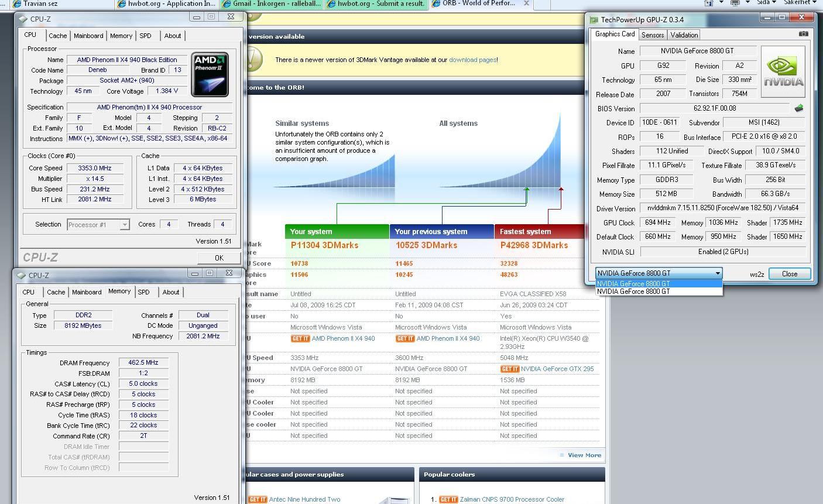Viewport: 823px width, 504px height.
Task: Click GET IT badge next to GeForce GTX 295
Action: pos(510,369)
